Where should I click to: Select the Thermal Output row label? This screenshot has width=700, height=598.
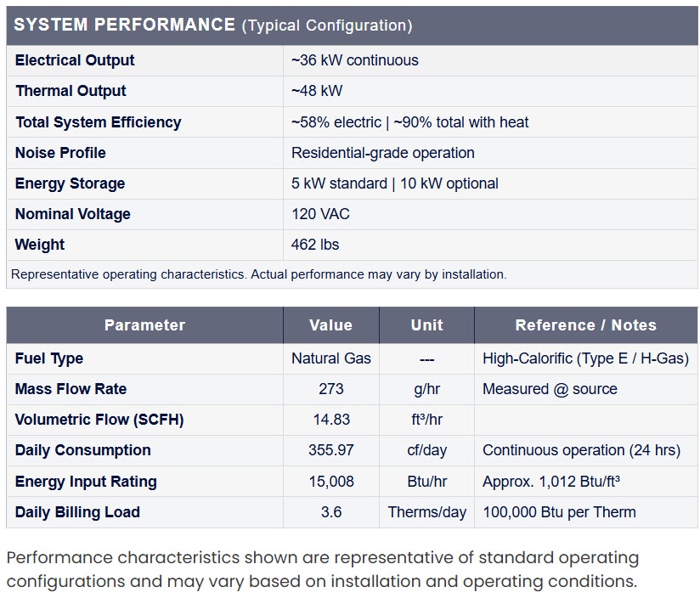(71, 91)
